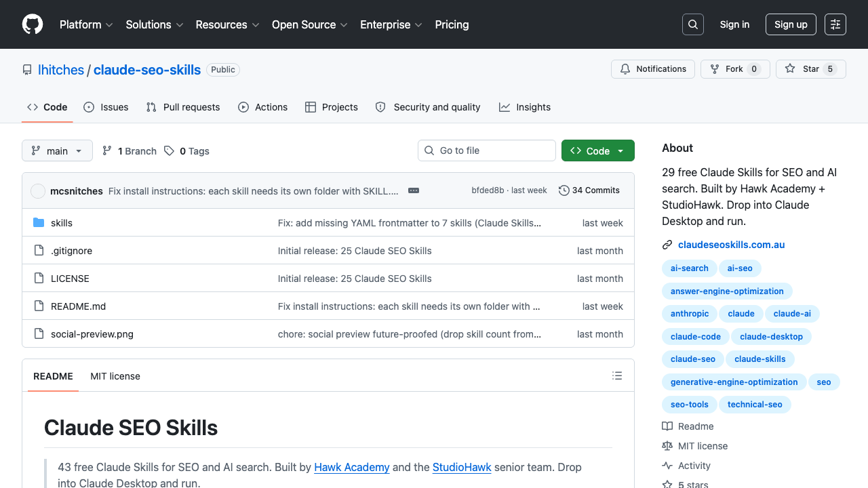Viewport: 868px width, 488px height.
Task: Expand the commit message ellipsis
Action: coord(414,190)
